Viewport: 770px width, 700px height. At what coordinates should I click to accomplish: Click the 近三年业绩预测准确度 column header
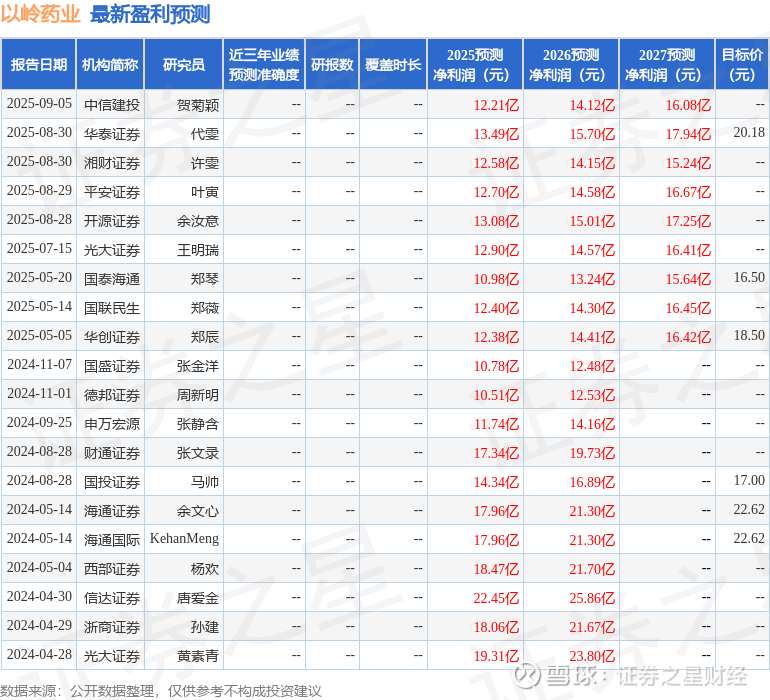pyautogui.click(x=264, y=64)
